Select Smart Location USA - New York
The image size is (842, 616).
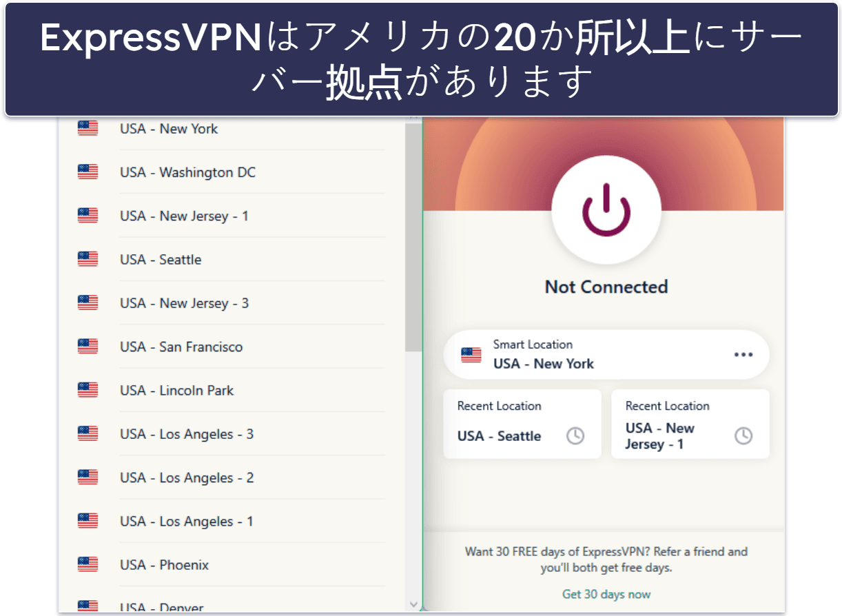pyautogui.click(x=606, y=354)
